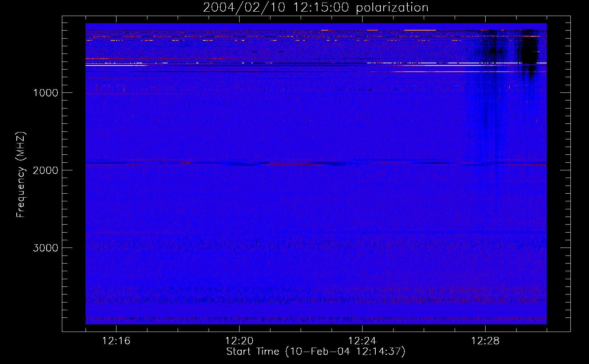
Task: Click the '12:16' time tick label
Action: (x=116, y=341)
